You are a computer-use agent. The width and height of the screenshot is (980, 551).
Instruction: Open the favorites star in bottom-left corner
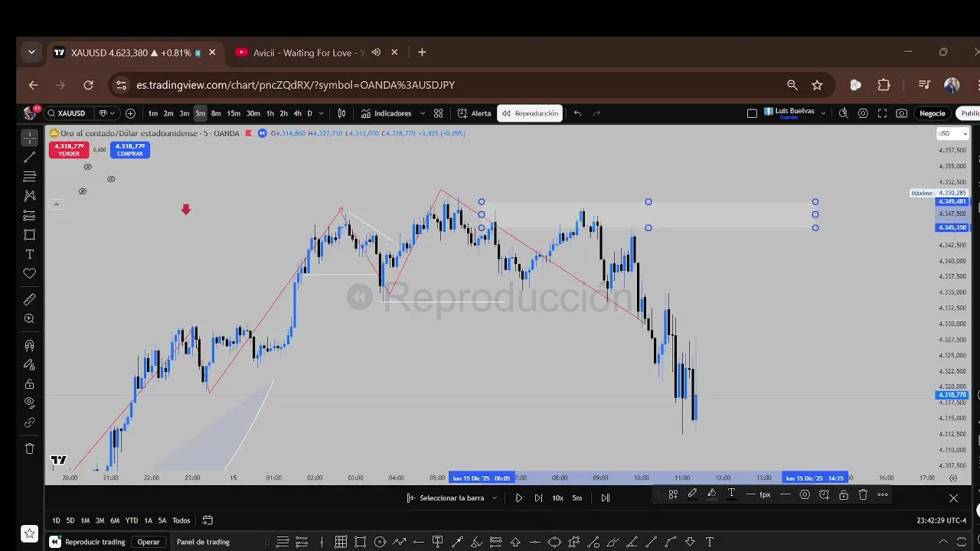[29, 533]
